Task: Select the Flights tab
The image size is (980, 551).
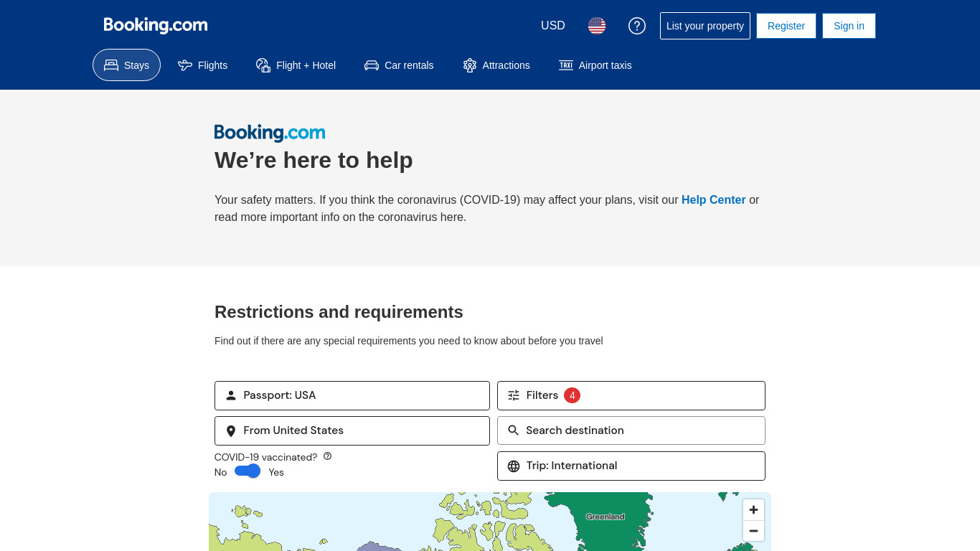Action: [203, 65]
